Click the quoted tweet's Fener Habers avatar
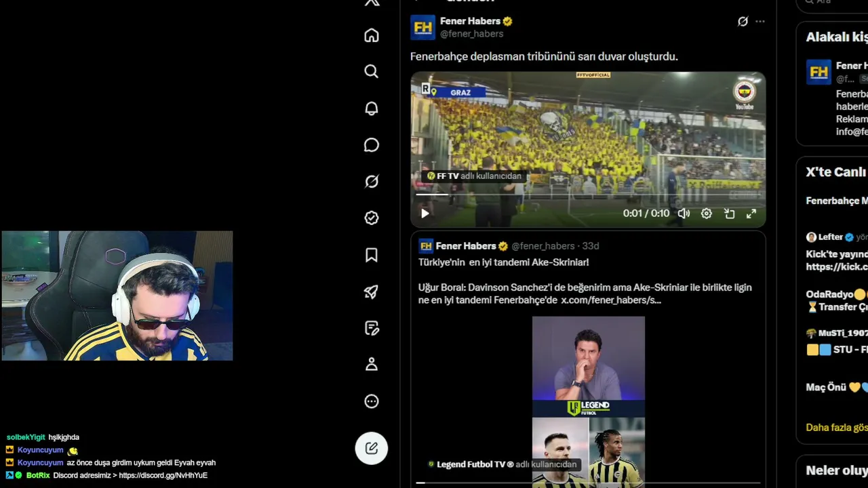868x488 pixels. click(426, 246)
